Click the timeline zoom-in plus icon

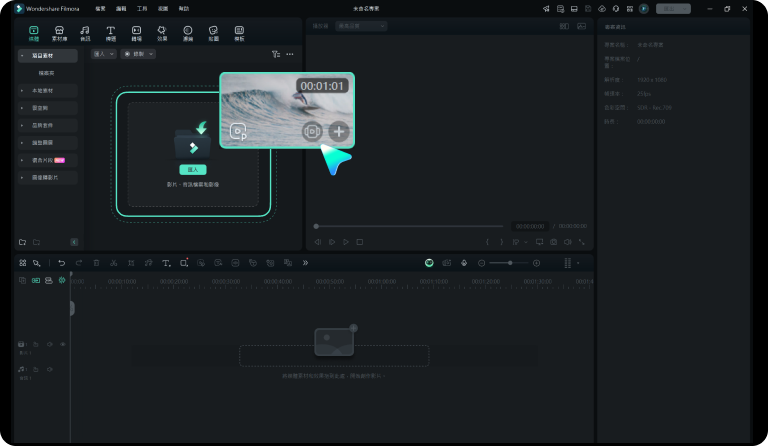[536, 263]
